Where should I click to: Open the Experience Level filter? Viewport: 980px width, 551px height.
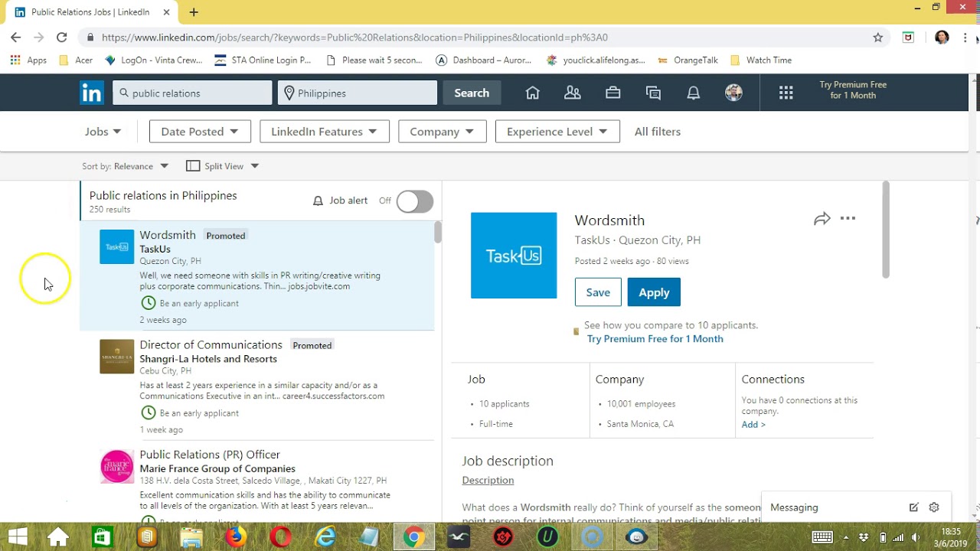tap(557, 132)
